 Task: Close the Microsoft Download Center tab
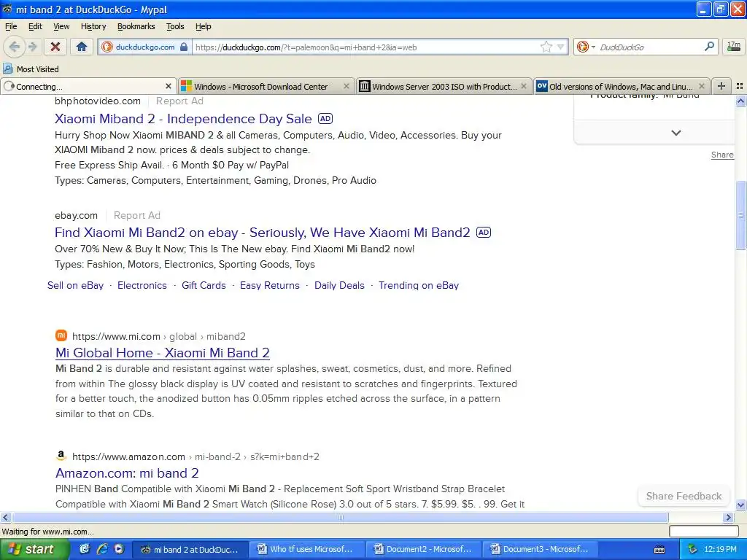[x=347, y=86]
